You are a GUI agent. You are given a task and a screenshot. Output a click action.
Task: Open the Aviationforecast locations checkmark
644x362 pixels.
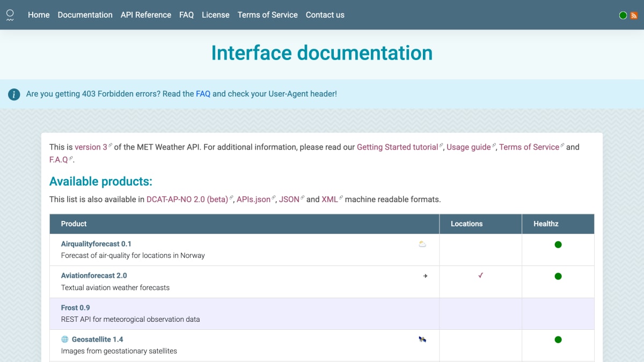tap(481, 276)
